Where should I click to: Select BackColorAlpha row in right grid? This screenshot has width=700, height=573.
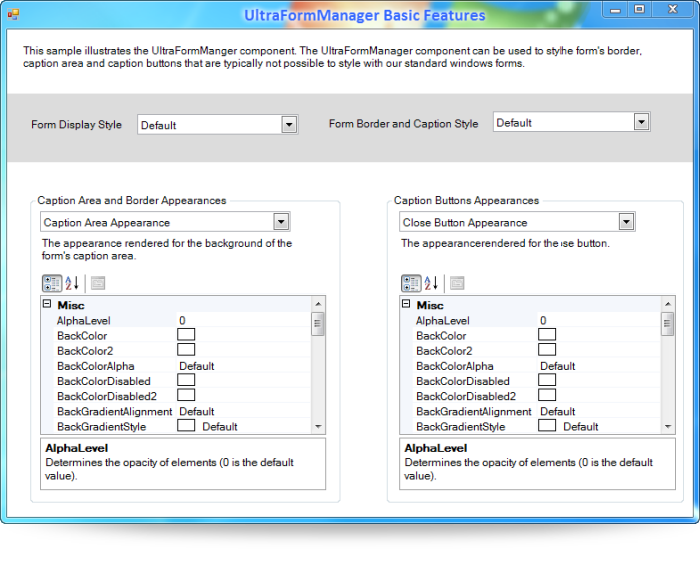536,366
